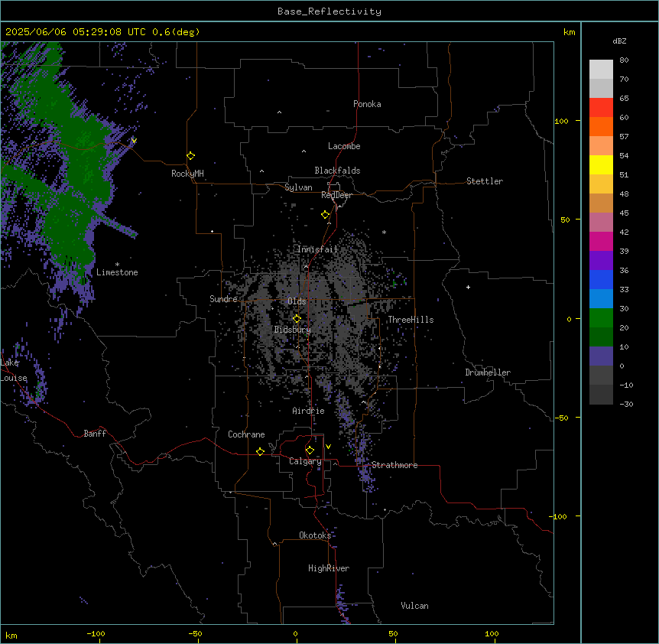The width and height of the screenshot is (659, 644).
Task: Select the Strathmore label
Action: point(394,465)
